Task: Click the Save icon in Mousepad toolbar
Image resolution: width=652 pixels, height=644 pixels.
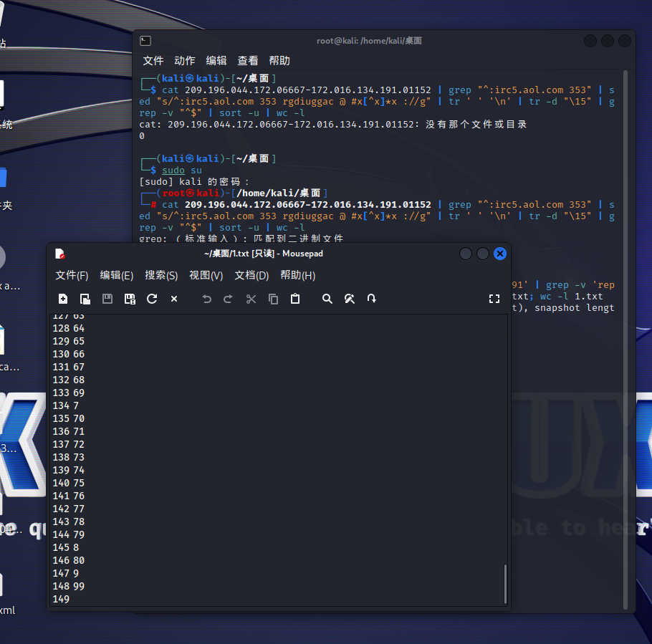Action: click(x=107, y=299)
